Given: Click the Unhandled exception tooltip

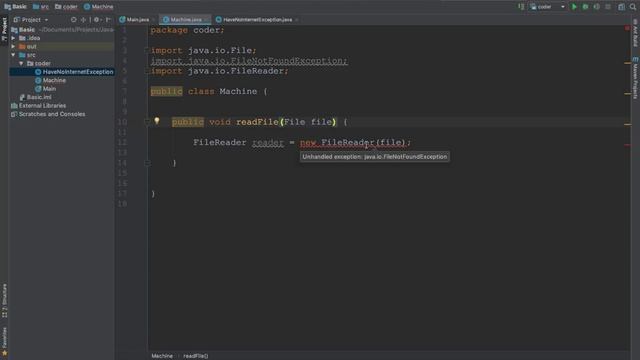Looking at the screenshot, I should 375,157.
